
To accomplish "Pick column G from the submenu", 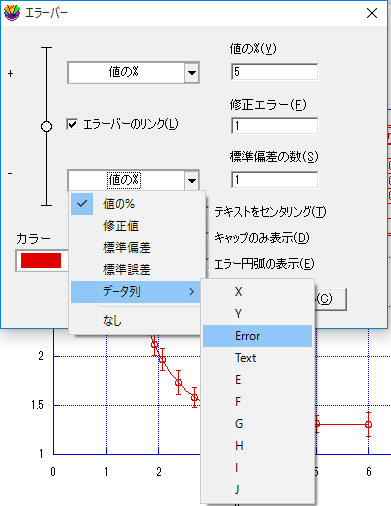I will pyautogui.click(x=257, y=424).
